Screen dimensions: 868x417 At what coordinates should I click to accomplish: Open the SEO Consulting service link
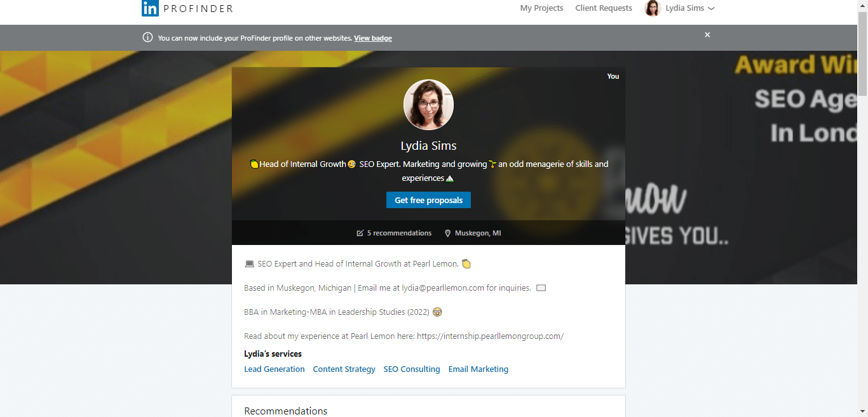pyautogui.click(x=412, y=369)
